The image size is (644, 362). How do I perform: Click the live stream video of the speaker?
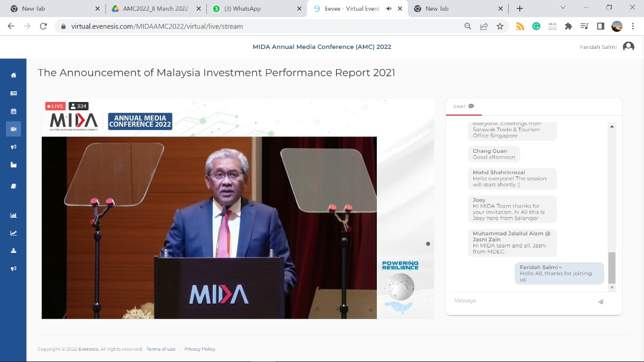[209, 228]
